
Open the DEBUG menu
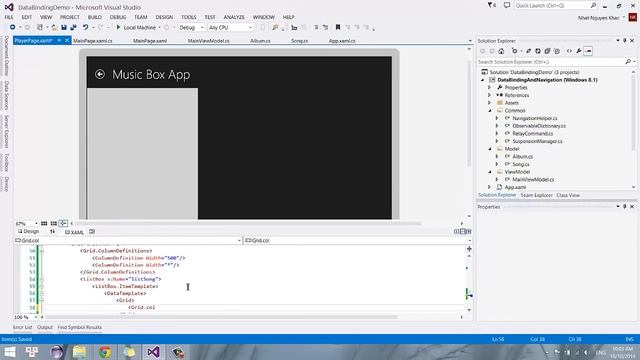click(x=118, y=17)
